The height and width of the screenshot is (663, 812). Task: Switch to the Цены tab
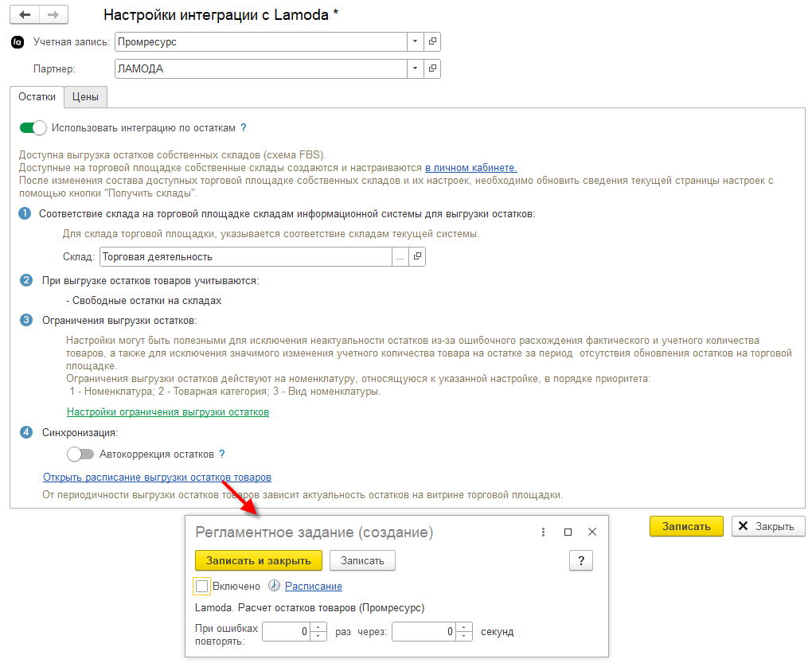pos(85,97)
